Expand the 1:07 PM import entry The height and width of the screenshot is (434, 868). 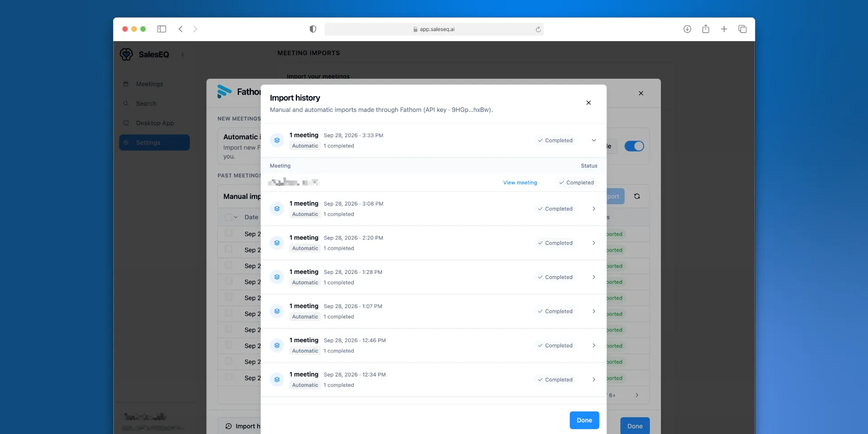pos(594,311)
